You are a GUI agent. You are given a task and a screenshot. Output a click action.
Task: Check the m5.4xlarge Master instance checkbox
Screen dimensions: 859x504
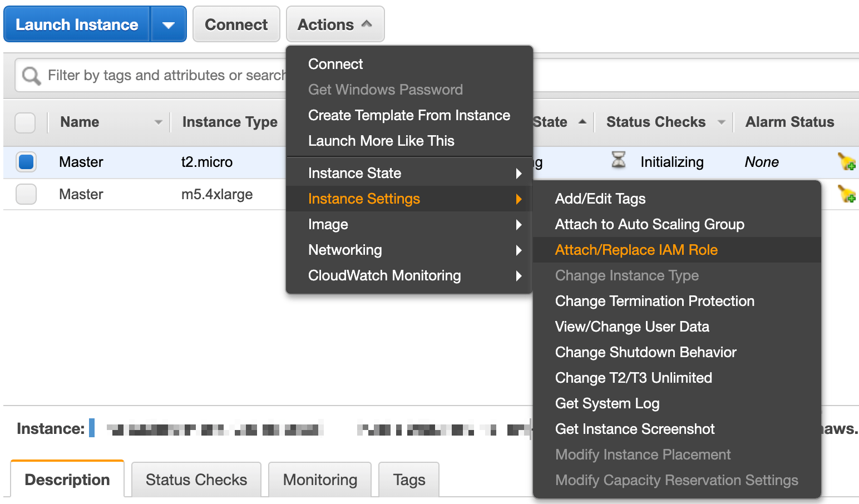point(26,194)
